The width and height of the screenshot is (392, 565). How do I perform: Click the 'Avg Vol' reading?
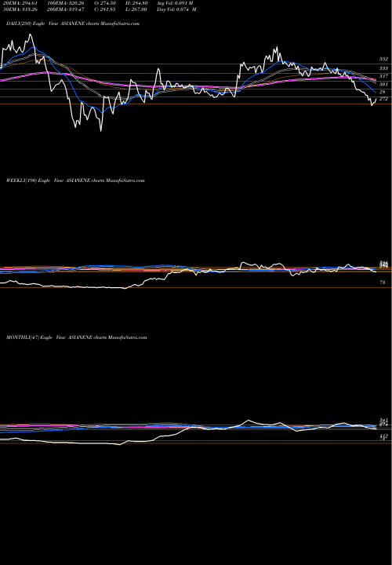point(176,3)
